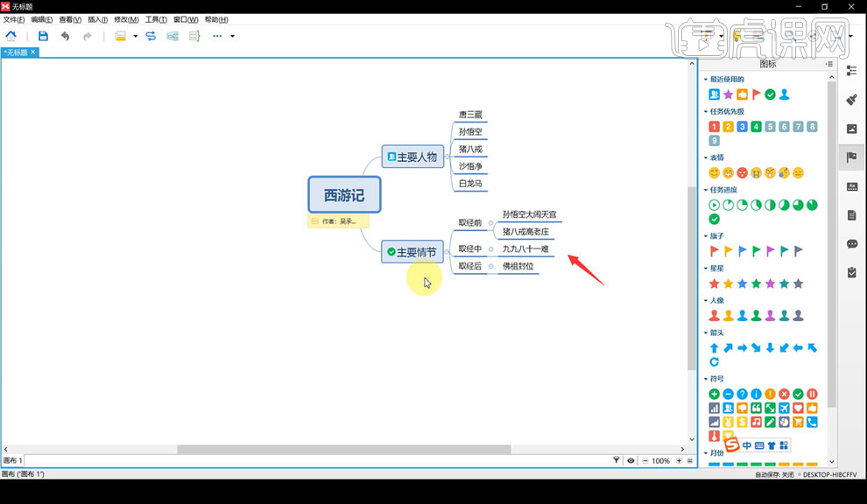Screen dimensions: 867x504
Task: Add priority 9 marker
Action: pyautogui.click(x=715, y=140)
